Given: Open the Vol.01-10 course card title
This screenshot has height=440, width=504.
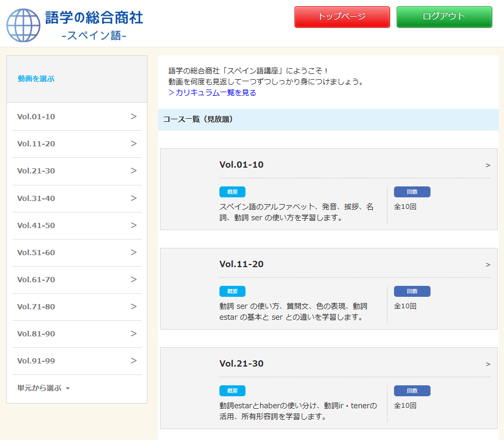Looking at the screenshot, I should click(241, 165).
